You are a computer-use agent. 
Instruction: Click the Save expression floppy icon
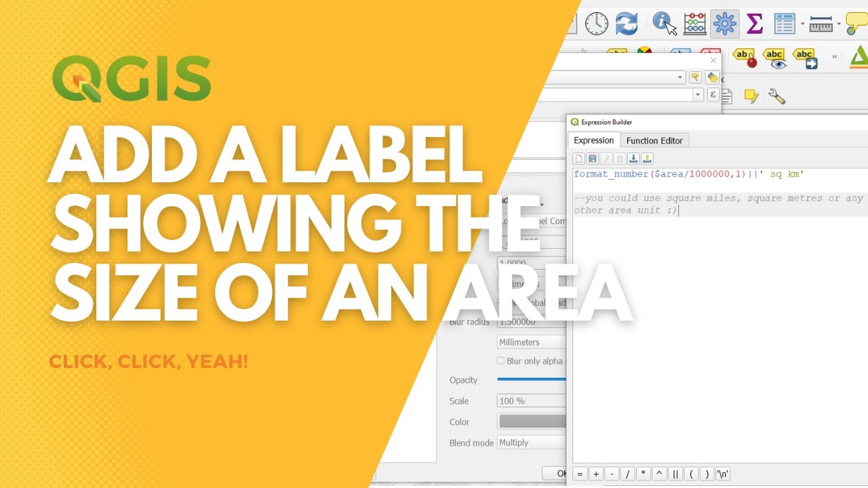[593, 159]
